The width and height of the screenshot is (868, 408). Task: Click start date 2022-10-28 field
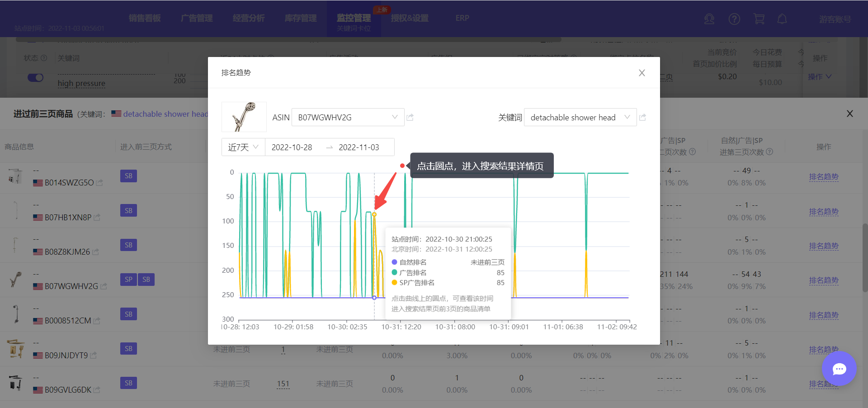pyautogui.click(x=292, y=147)
